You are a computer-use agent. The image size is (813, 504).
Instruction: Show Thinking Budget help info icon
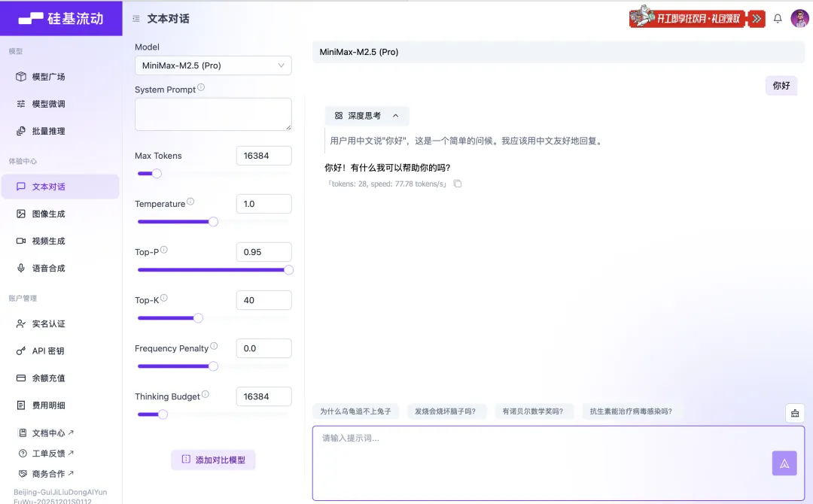coord(206,394)
